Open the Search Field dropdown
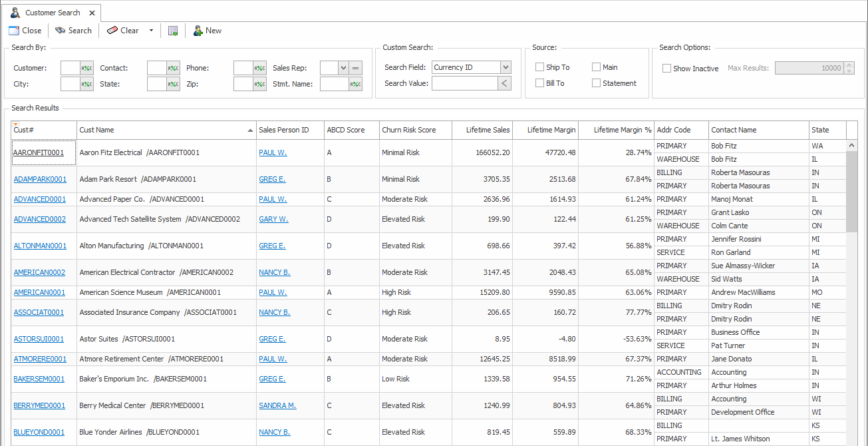The image size is (868, 446). pos(506,67)
